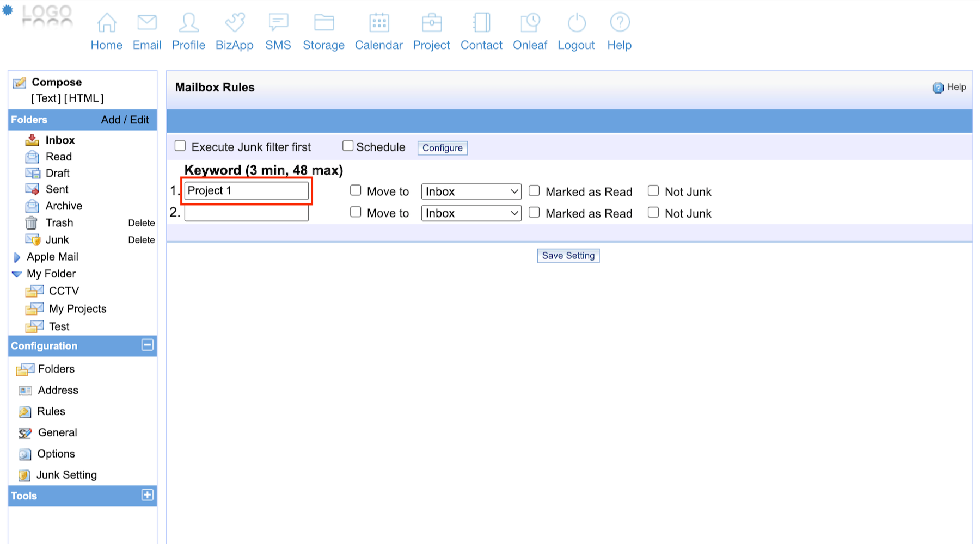
Task: Open the Onleaf icon in navigation
Action: pyautogui.click(x=530, y=23)
